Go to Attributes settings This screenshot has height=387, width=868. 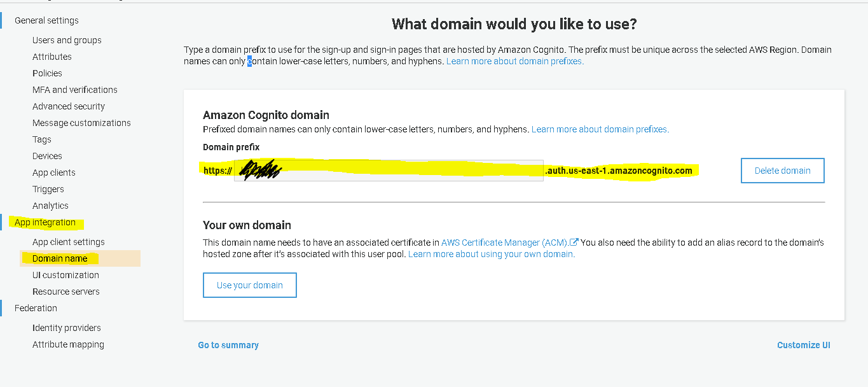coord(52,57)
